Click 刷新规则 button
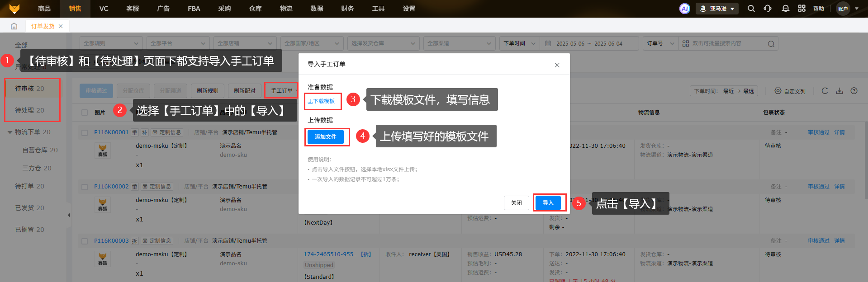Screen dimensions: 868x282 pos(208,91)
